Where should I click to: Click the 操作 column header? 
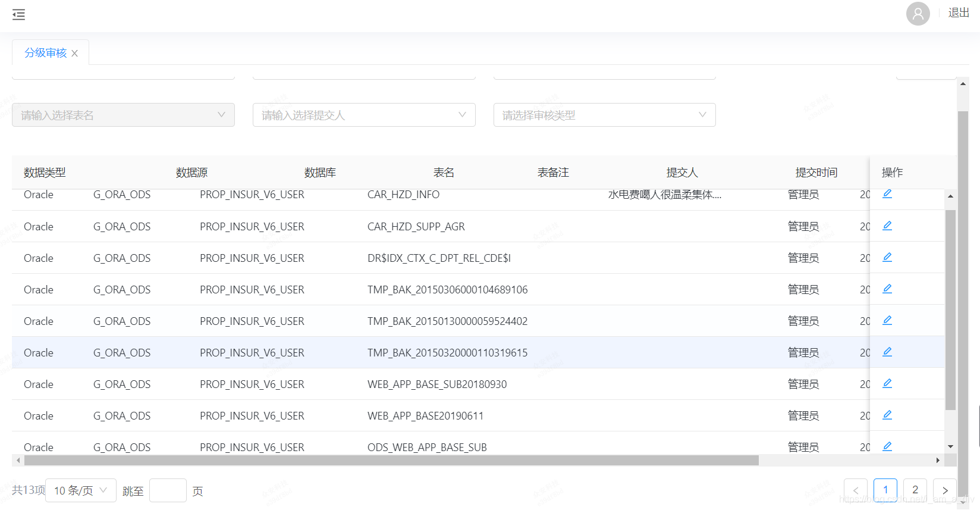point(892,173)
